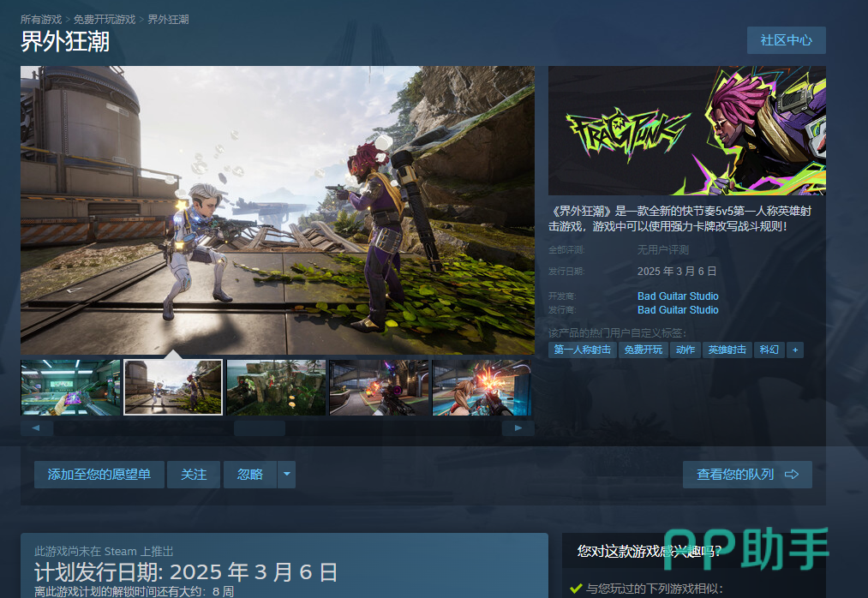The height and width of the screenshot is (598, 868).
Task: Click the plus button to add tags
Action: (795, 350)
